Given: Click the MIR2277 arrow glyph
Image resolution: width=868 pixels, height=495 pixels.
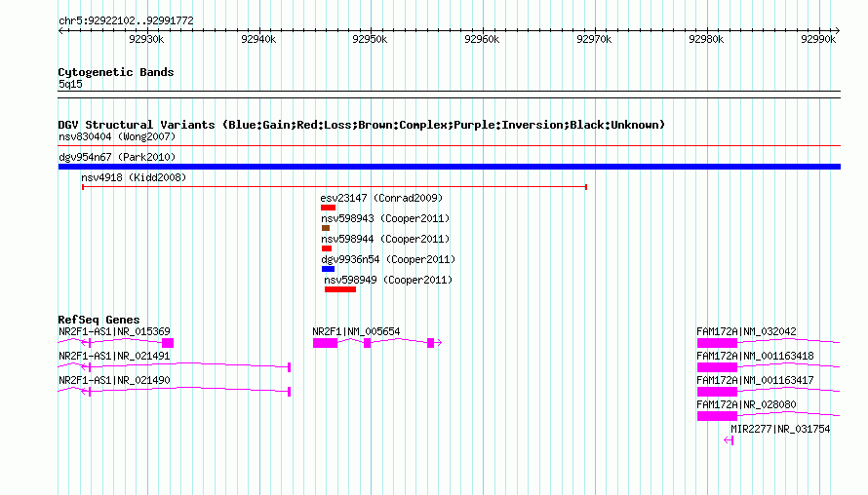Looking at the screenshot, I should [x=729, y=440].
